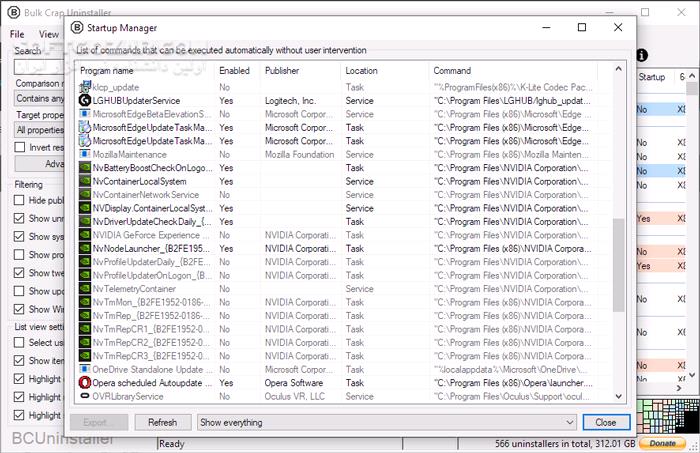Image resolution: width=700 pixels, height=453 pixels.
Task: Click the Advanced filtering button
Action: [40, 164]
